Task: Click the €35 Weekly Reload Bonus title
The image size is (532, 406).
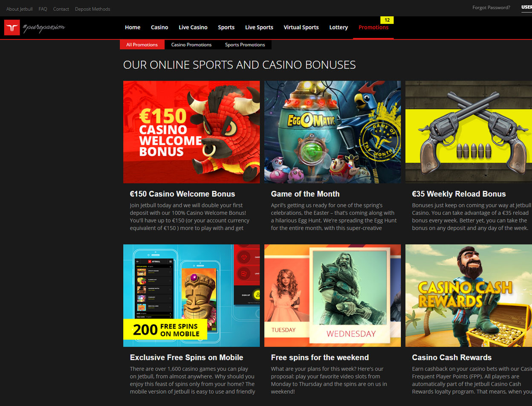Action: coord(459,194)
